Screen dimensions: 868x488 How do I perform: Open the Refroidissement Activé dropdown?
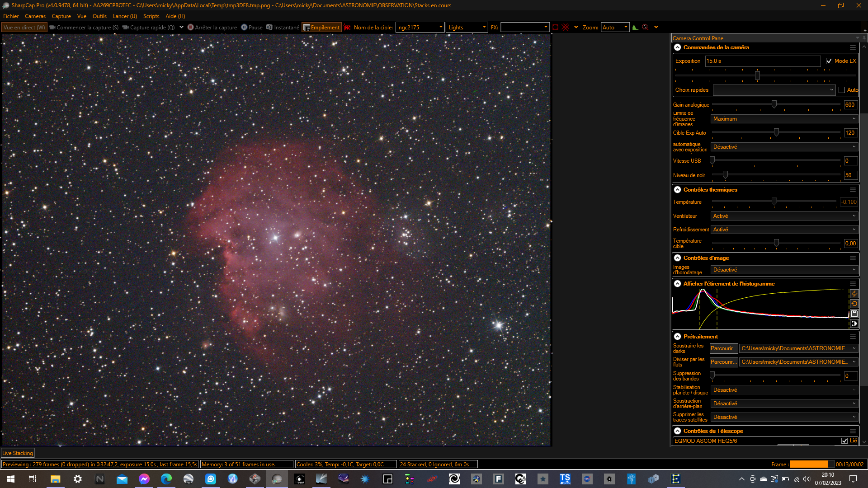784,230
